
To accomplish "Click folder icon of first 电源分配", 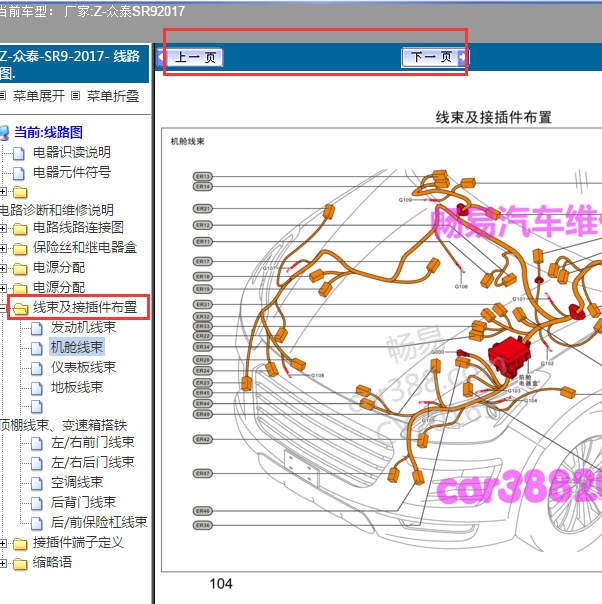I will click(x=20, y=269).
